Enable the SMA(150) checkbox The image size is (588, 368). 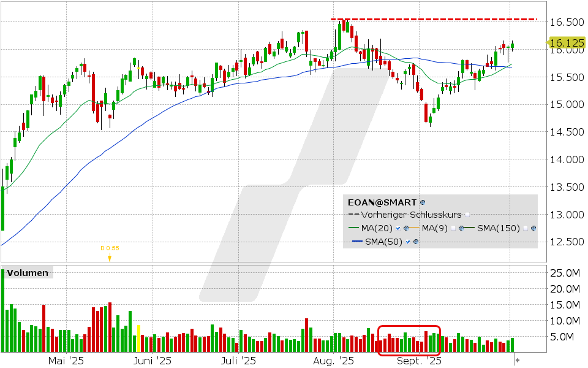coord(526,228)
